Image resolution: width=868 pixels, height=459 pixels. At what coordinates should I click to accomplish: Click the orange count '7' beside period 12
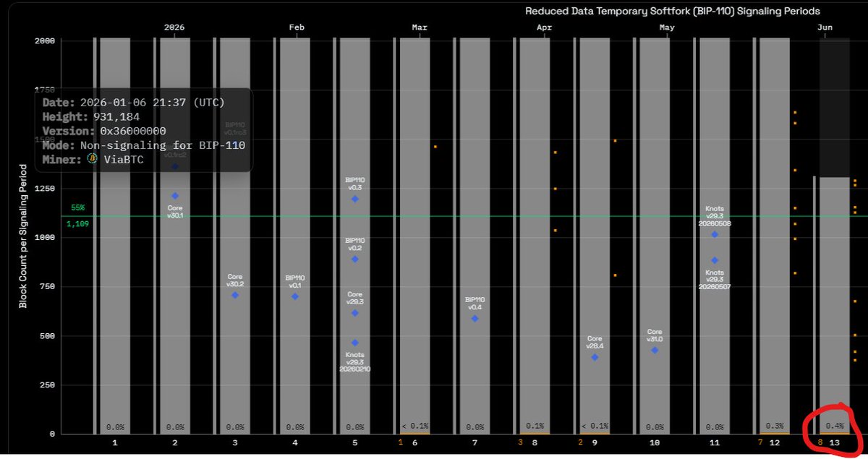coord(760,442)
